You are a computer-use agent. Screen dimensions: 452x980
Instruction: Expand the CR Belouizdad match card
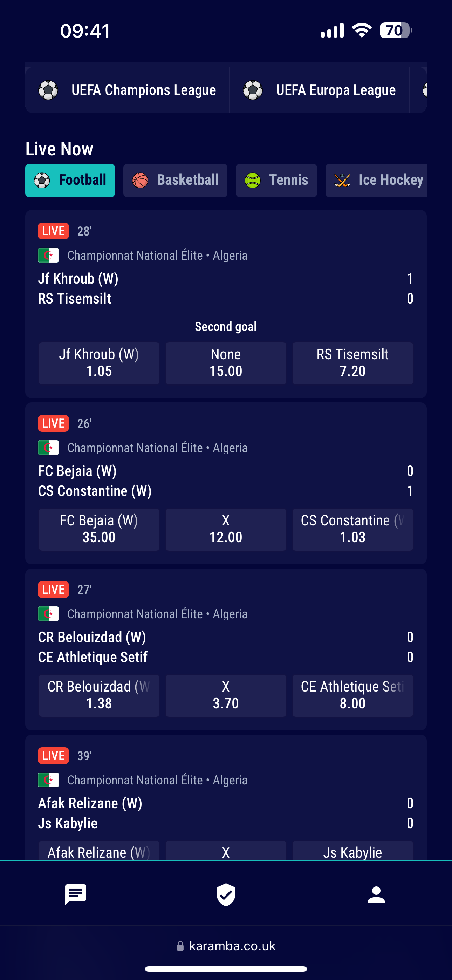tap(226, 647)
